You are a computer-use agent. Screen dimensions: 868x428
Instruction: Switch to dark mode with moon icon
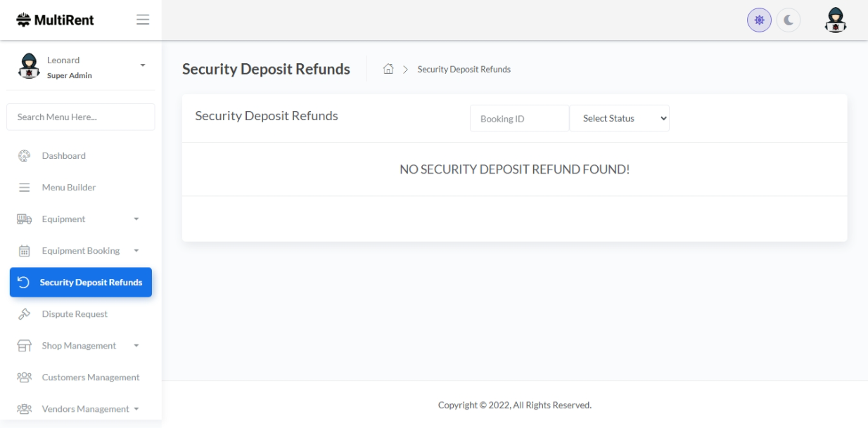(x=788, y=20)
